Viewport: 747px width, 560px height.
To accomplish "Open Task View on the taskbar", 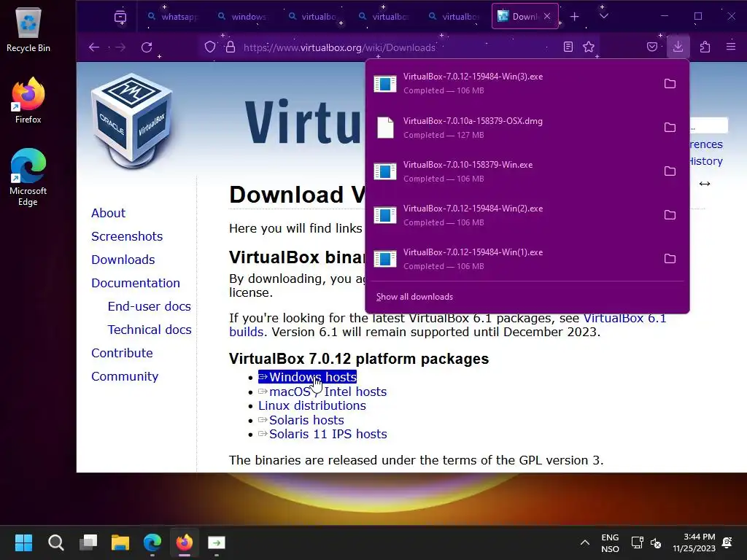I will [88, 542].
